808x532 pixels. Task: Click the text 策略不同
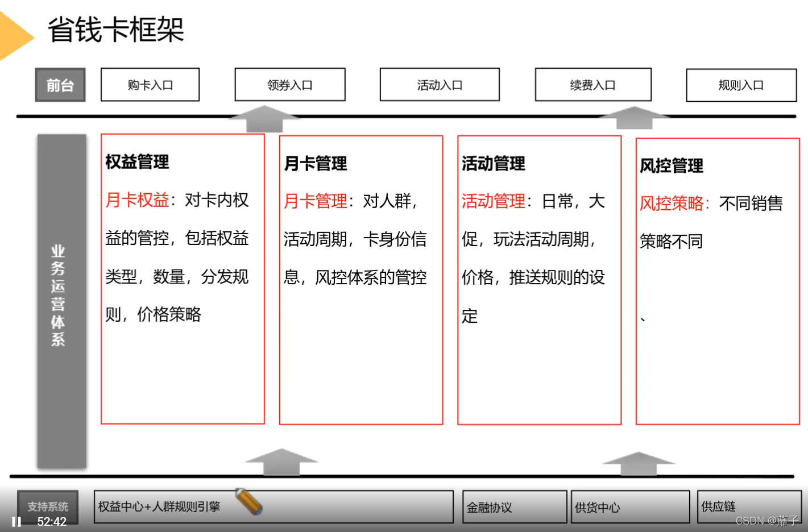pyautogui.click(x=672, y=242)
